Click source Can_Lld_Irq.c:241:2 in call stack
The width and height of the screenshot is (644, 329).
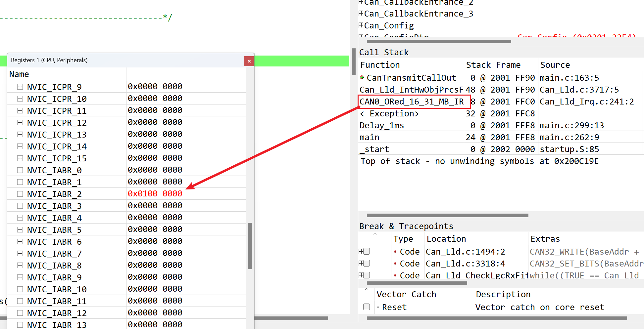pos(587,102)
